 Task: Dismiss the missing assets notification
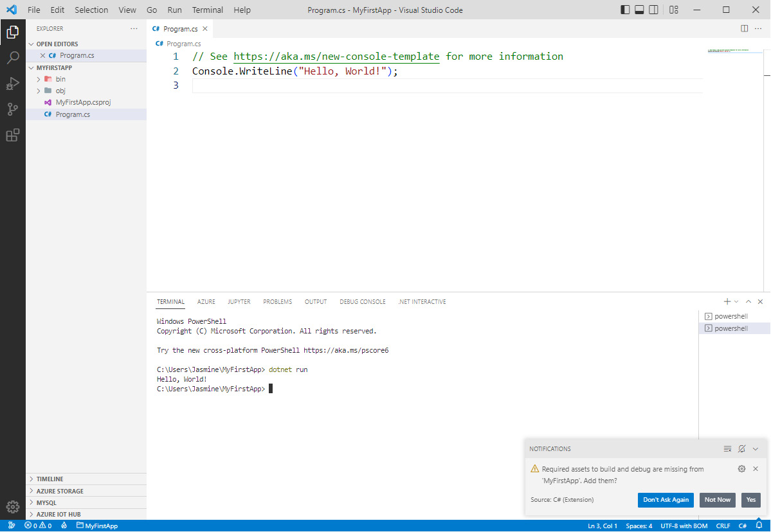756,468
